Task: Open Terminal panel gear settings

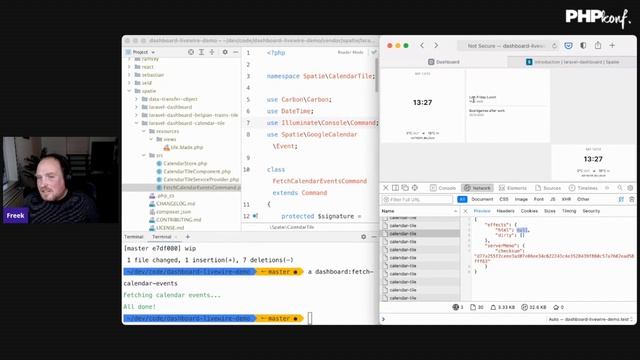Action: pos(363,237)
